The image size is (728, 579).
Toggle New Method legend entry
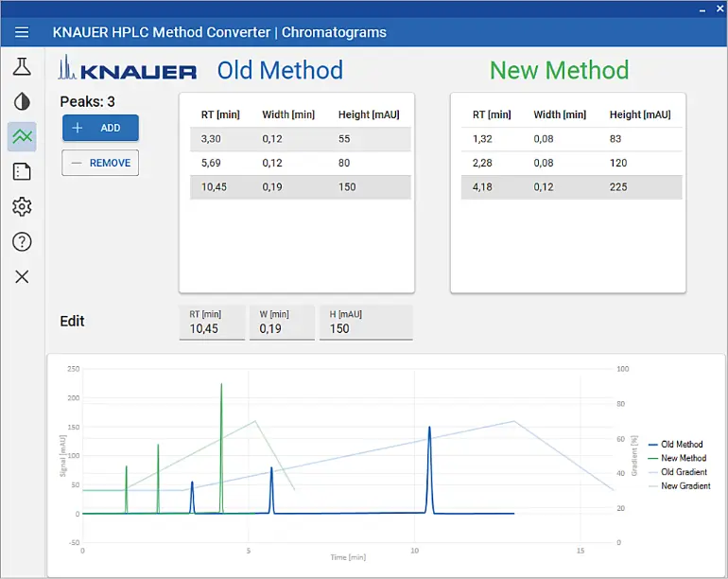tap(677, 458)
